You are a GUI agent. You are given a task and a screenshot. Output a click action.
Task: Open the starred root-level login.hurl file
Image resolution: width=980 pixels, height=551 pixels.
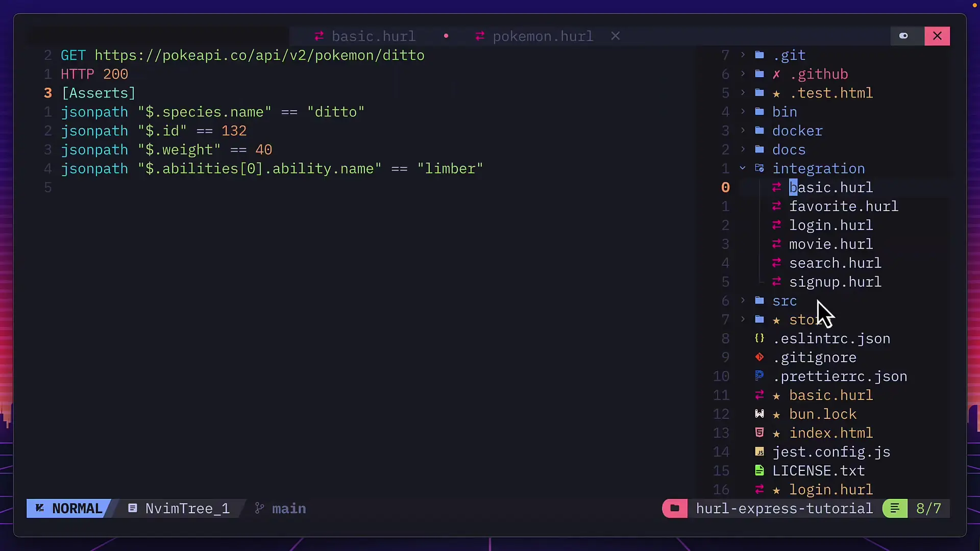tap(831, 489)
